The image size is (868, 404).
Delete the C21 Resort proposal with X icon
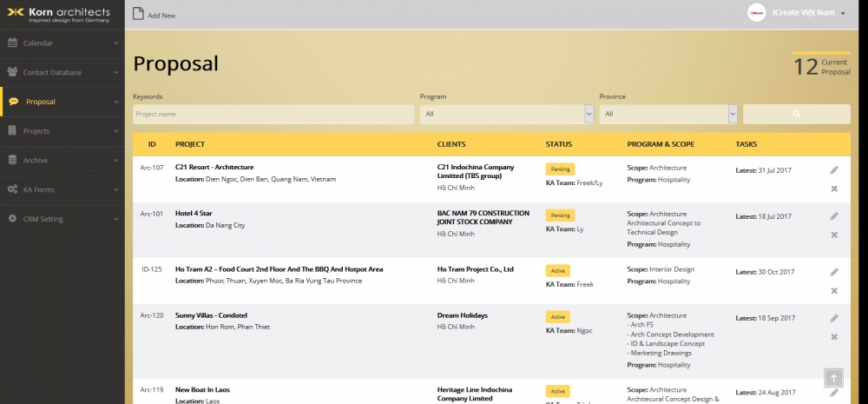[x=834, y=189]
